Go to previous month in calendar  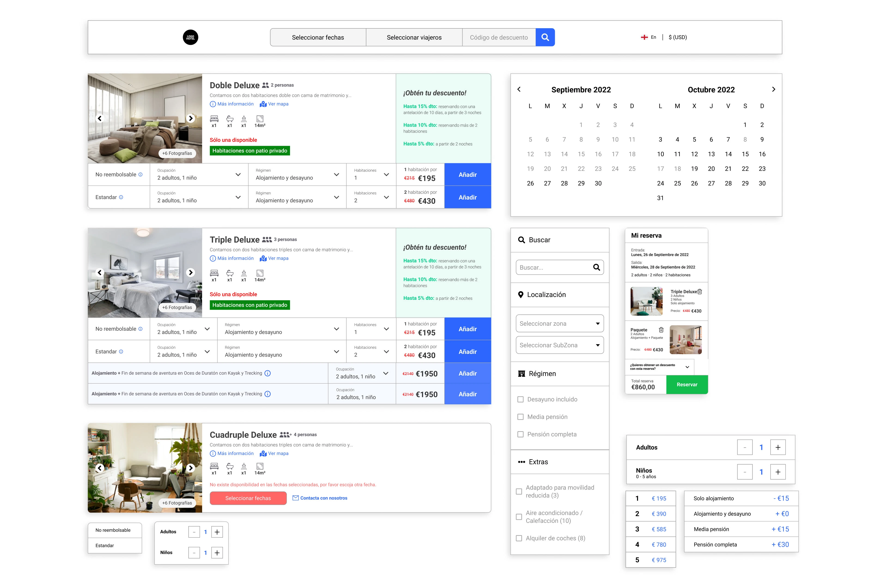(x=519, y=89)
